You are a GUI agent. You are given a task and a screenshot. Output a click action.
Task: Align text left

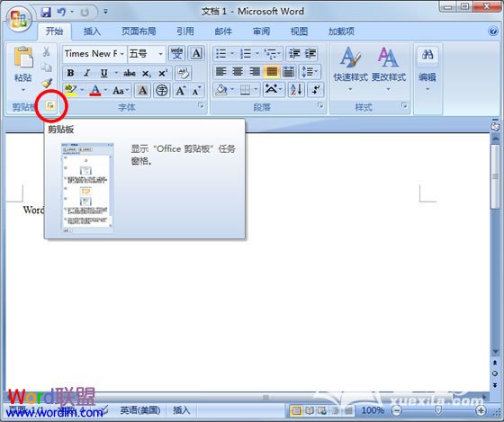coord(221,71)
